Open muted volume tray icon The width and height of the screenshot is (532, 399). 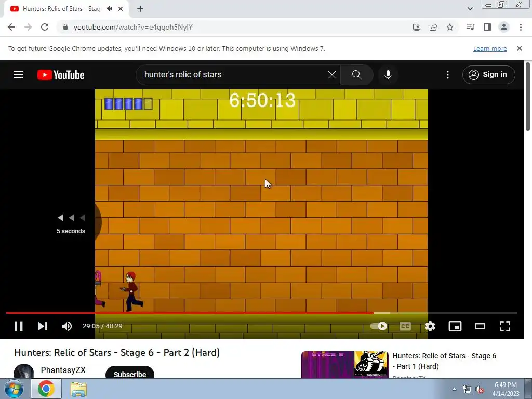[x=480, y=389]
